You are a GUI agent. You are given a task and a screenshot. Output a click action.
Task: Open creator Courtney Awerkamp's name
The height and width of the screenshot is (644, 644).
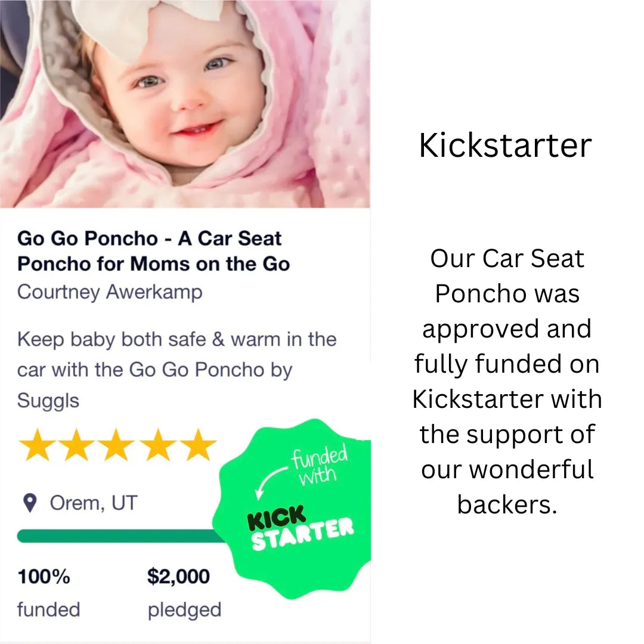point(110,292)
